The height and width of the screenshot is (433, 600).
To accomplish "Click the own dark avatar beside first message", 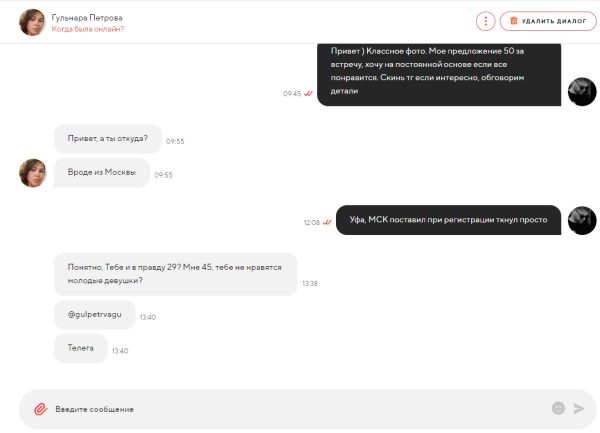I will [x=582, y=92].
